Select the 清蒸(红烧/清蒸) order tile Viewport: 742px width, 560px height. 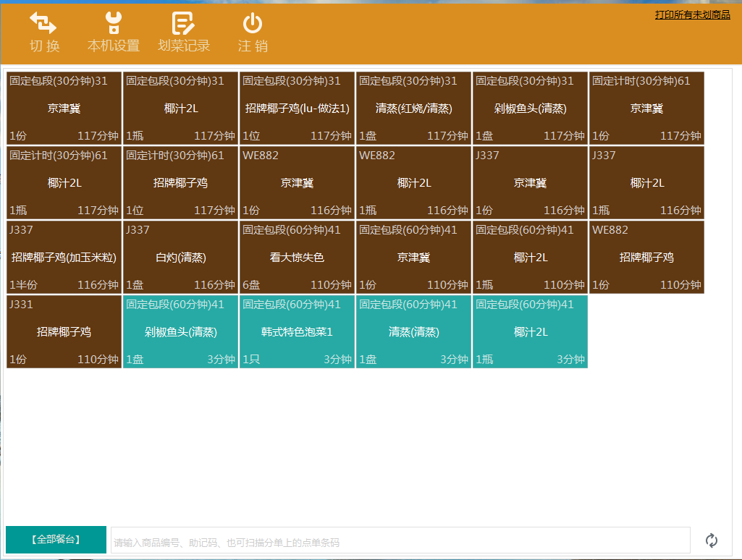[x=413, y=109]
